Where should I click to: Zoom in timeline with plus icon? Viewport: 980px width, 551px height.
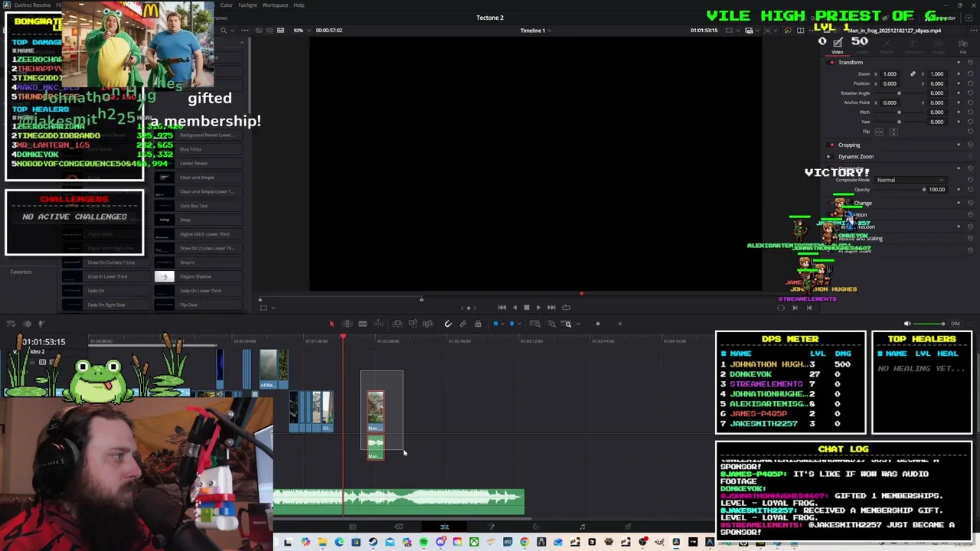(x=620, y=324)
